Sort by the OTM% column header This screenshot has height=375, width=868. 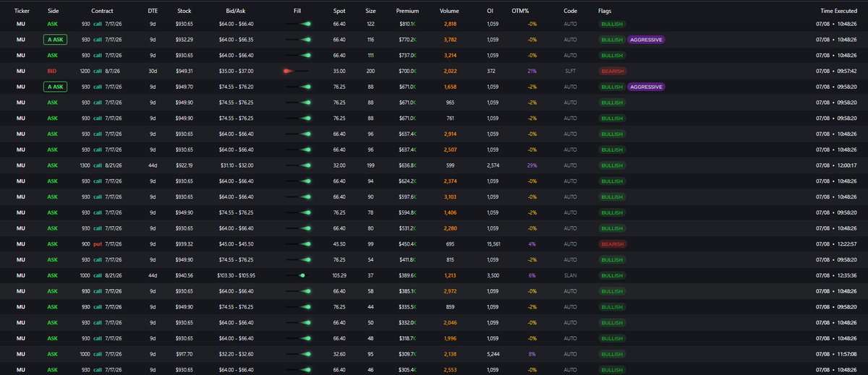click(x=520, y=12)
